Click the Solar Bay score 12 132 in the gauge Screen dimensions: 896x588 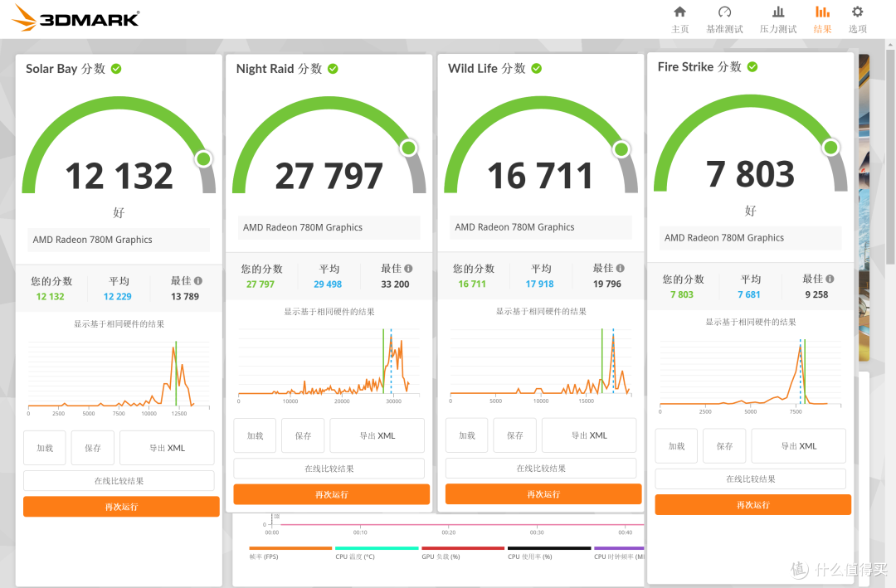(x=119, y=176)
